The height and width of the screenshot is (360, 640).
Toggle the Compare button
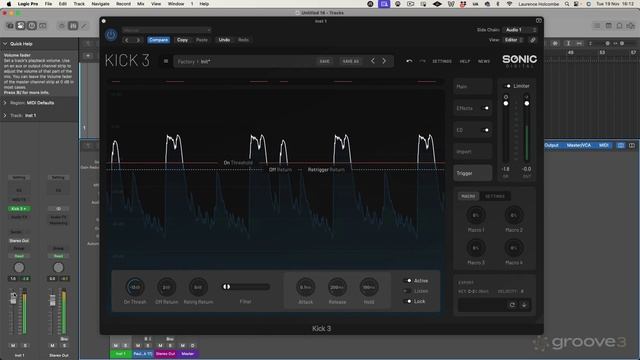[158, 40]
